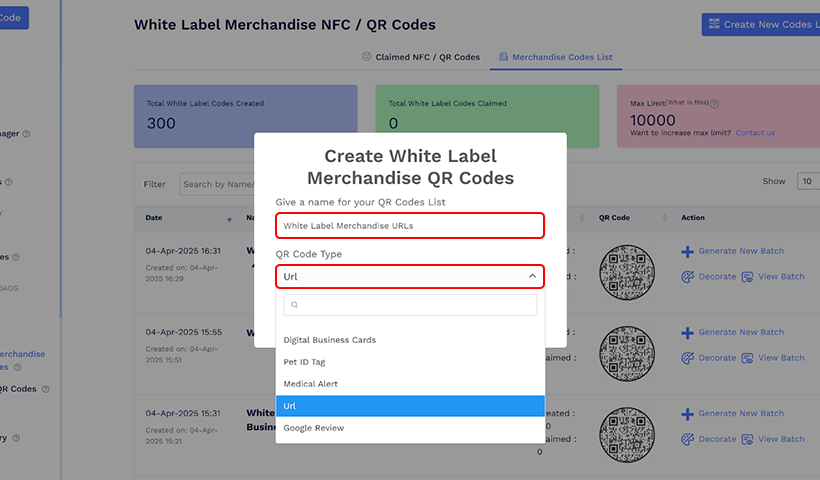Sort the table by Date column arrow
Image resolution: width=820 pixels, height=480 pixels.
point(229,218)
